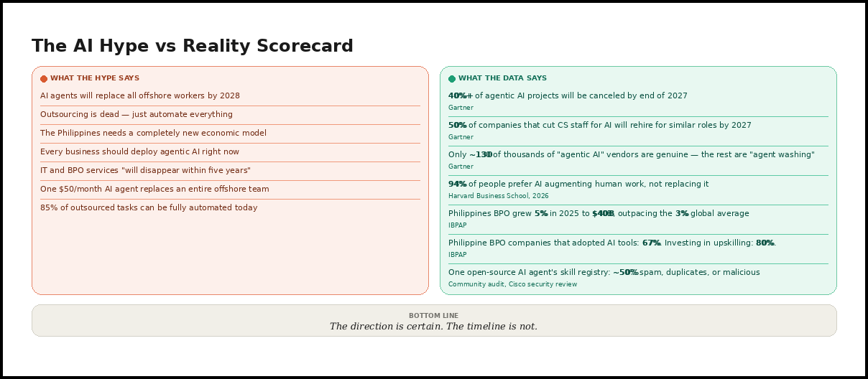Select the "WHAT THE DATA SAYS" header
868x379 pixels.
click(x=502, y=78)
